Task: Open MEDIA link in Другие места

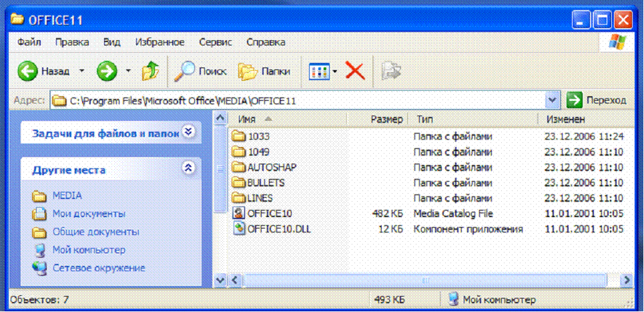Action: (x=67, y=196)
